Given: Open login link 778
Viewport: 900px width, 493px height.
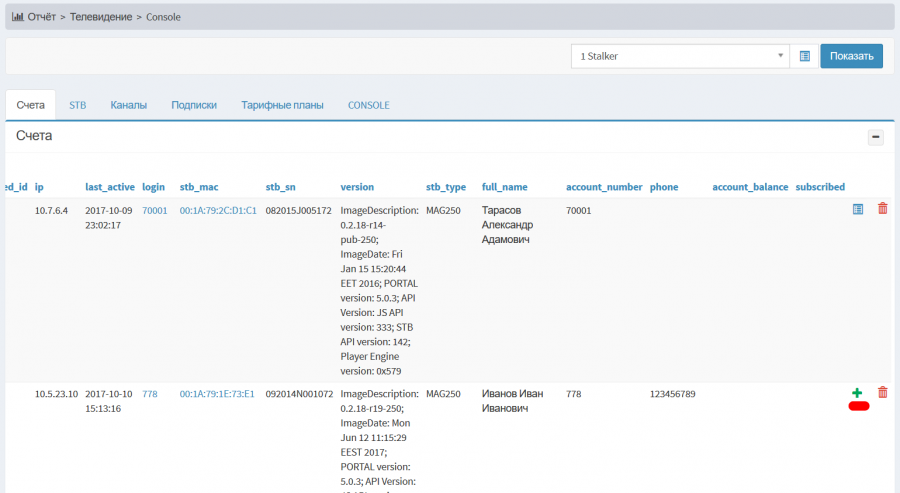Looking at the screenshot, I should point(150,394).
